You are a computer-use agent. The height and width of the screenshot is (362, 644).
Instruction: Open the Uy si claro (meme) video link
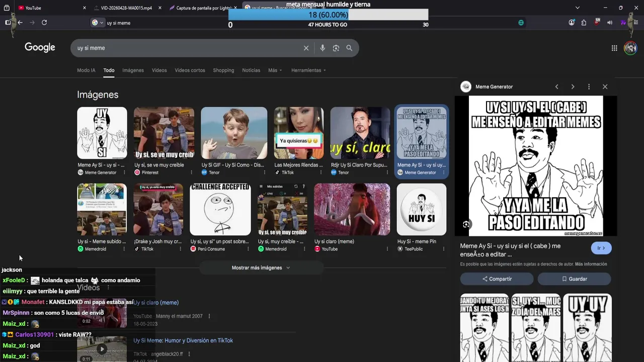pos(156,303)
